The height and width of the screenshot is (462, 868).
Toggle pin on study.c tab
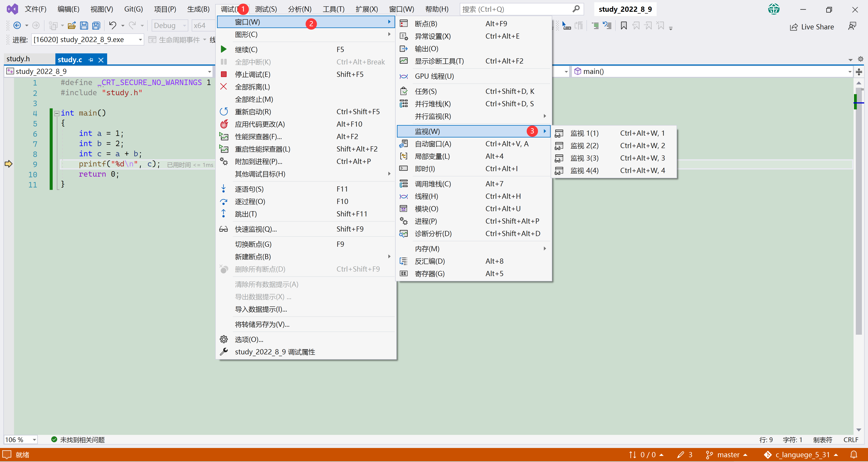click(x=91, y=60)
